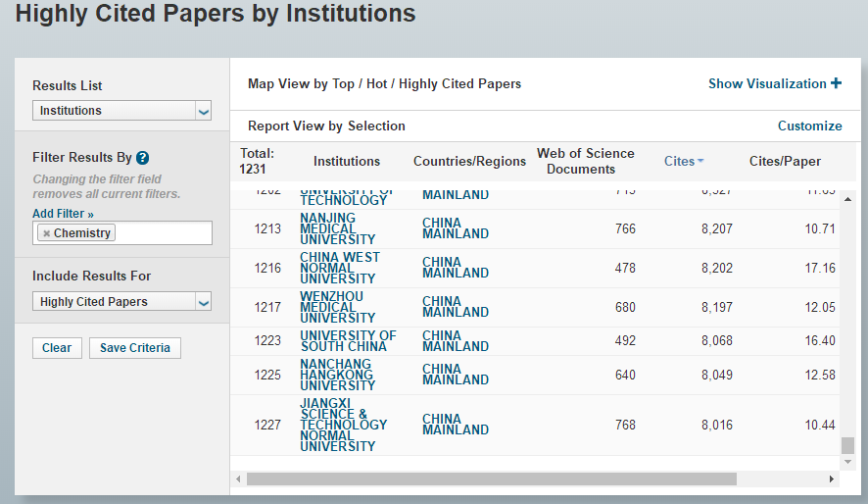
Task: Click the horizontal scrollbar right arrow
Action: pyautogui.click(x=832, y=479)
